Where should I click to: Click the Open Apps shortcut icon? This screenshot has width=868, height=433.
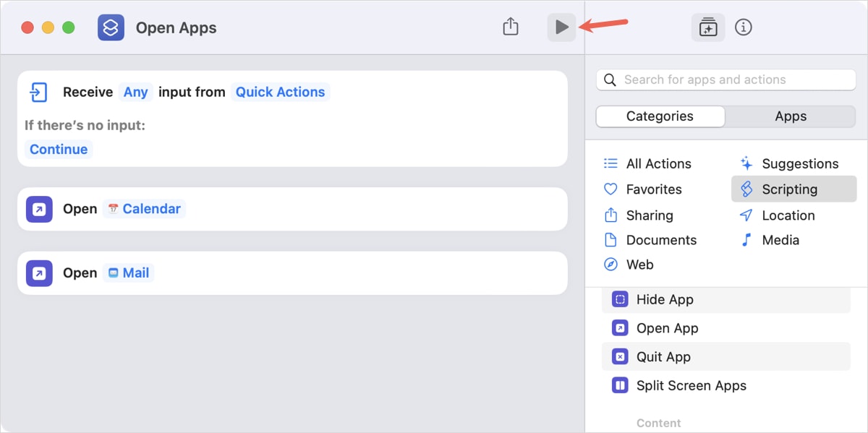coord(111,27)
